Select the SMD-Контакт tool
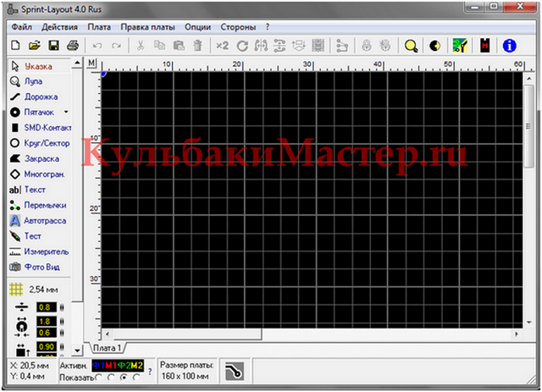 pos(40,128)
